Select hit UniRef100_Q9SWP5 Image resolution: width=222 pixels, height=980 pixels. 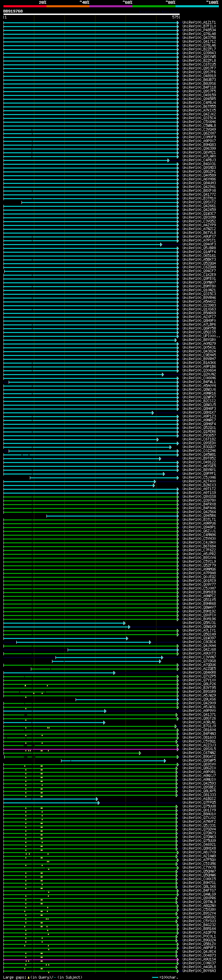click(x=199, y=760)
